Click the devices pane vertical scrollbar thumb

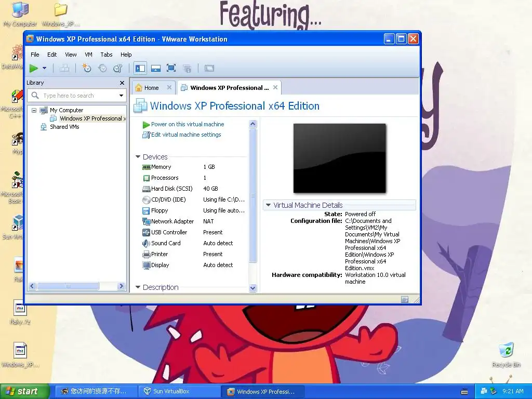point(253,195)
